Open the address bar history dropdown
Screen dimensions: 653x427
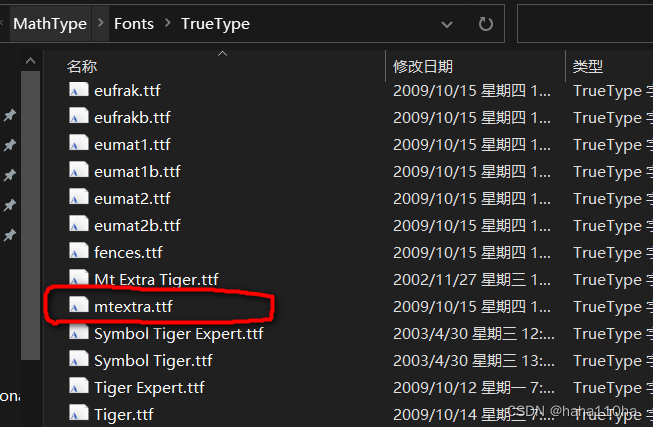pos(446,24)
